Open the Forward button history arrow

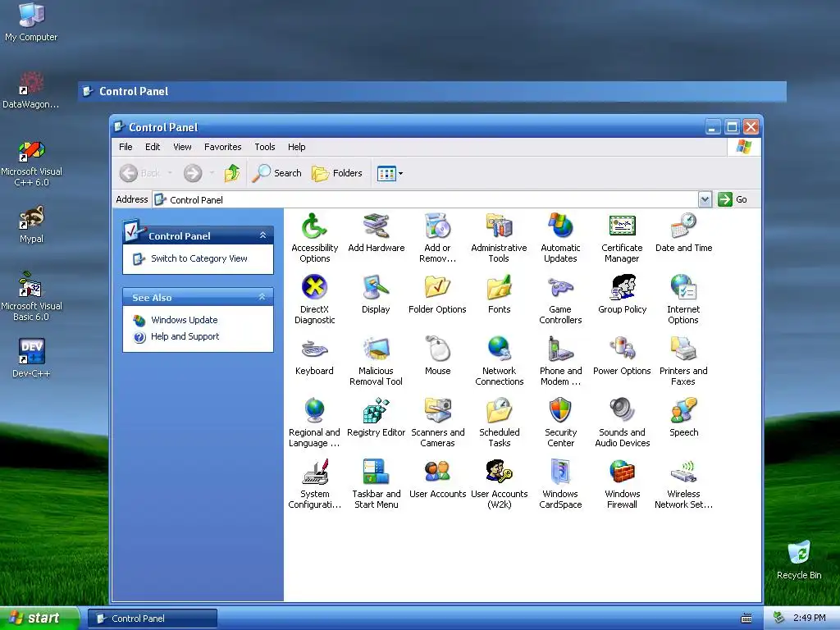[212, 173]
